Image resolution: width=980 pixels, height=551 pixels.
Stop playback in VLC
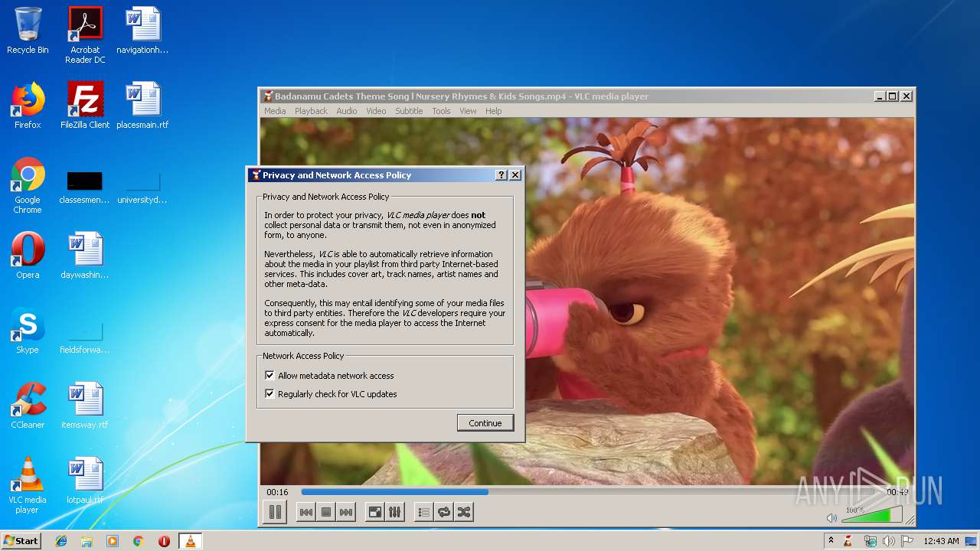326,512
